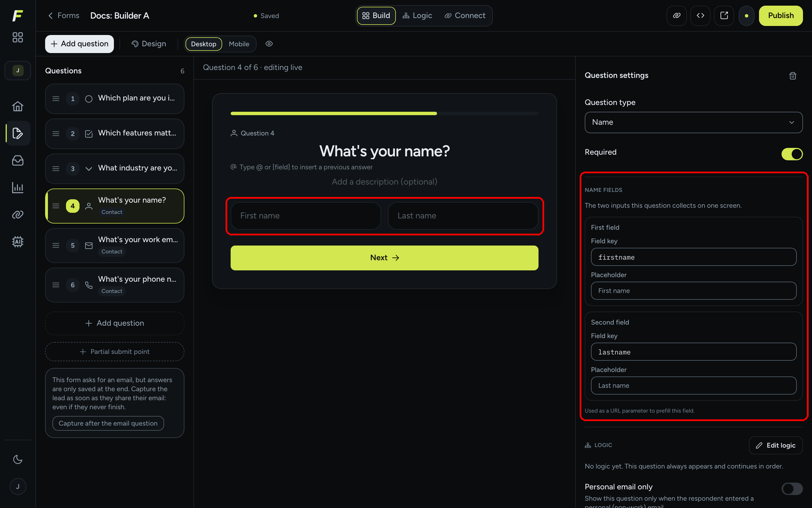Click drag handle of question 1
Viewport: 812px width, 508px height.
click(x=56, y=99)
